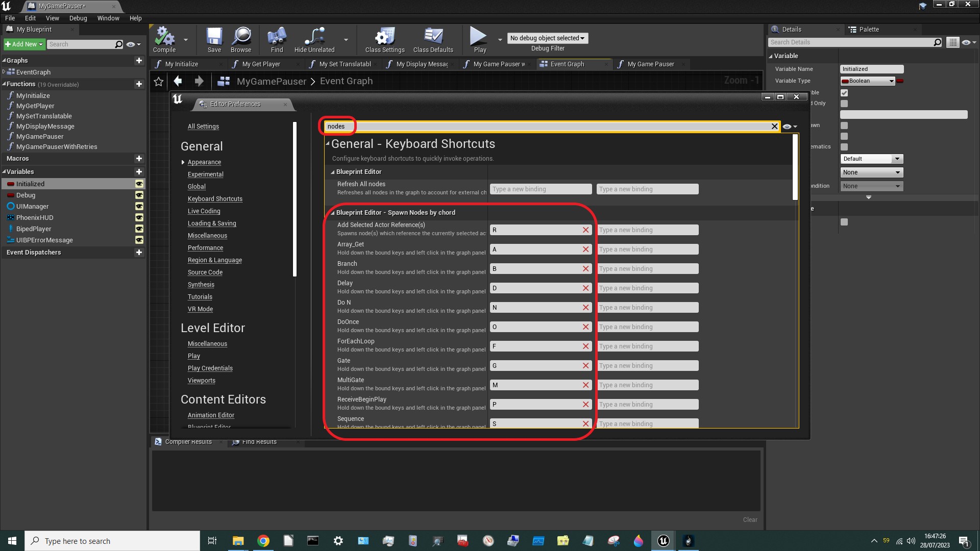Image resolution: width=980 pixels, height=551 pixels.
Task: Open Unreal Editor from Windows taskbar
Action: [x=663, y=541]
